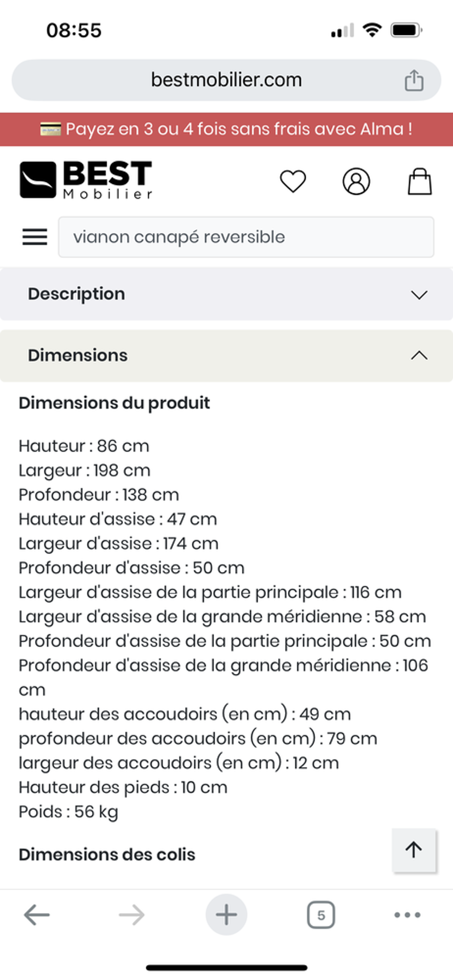Click the Best Mobilier logo
The image size is (453, 980).
tap(86, 180)
